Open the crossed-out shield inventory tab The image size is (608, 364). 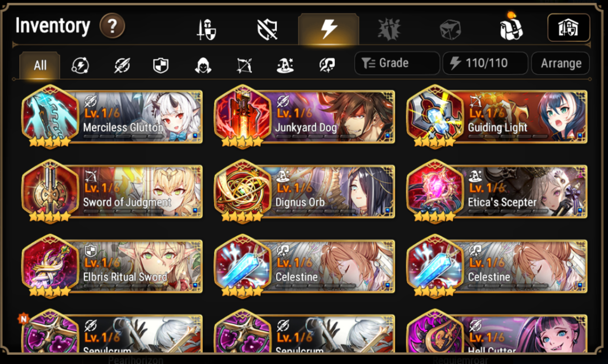coord(267,30)
